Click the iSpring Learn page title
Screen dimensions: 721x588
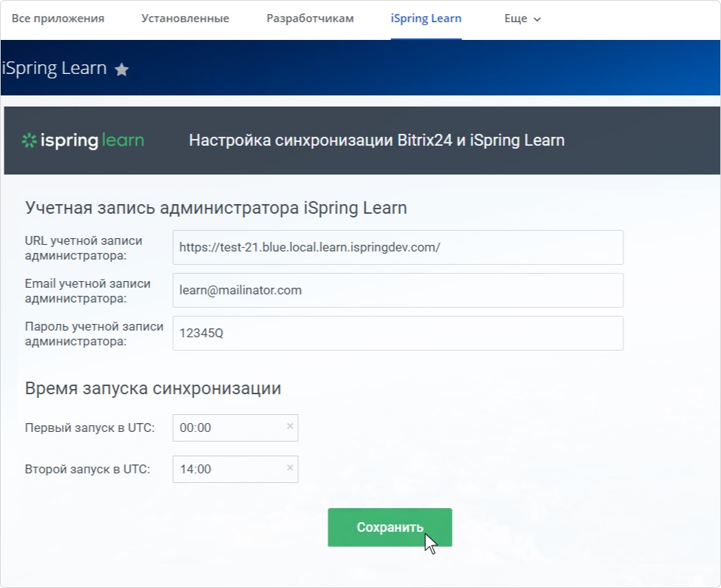54,68
